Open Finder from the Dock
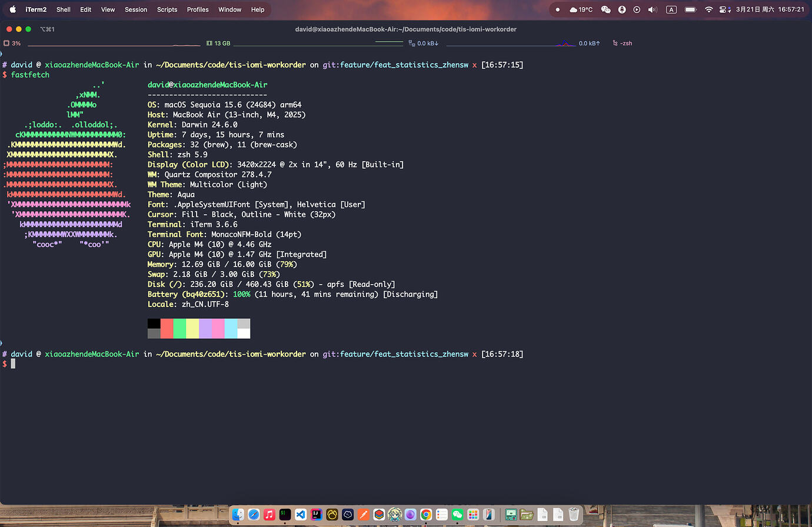812x527 pixels. pos(238,515)
